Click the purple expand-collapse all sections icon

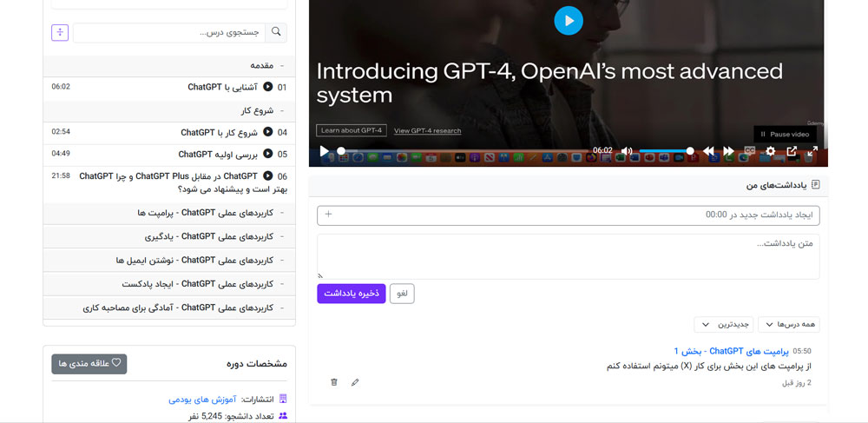pos(60,33)
